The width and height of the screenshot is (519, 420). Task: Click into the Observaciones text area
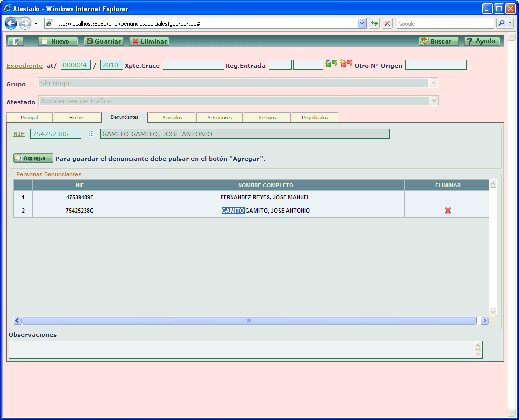pos(241,349)
